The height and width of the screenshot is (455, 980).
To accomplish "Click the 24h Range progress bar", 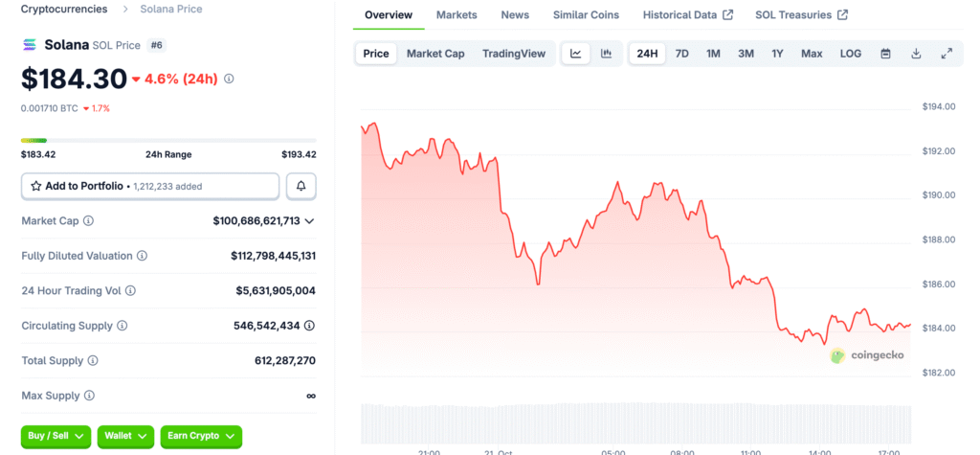I will click(x=168, y=141).
